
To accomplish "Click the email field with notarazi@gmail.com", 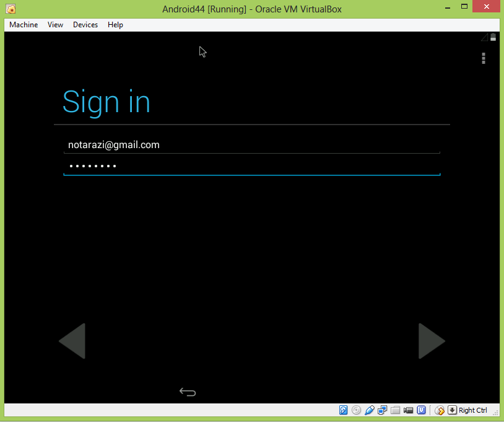I will coord(251,145).
